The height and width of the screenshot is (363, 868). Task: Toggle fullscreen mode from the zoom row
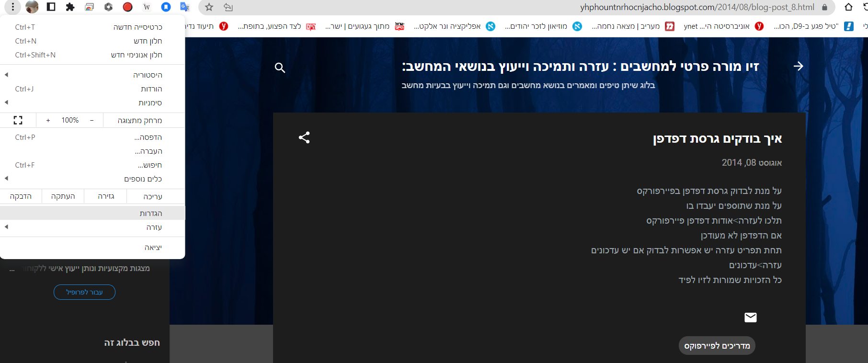tap(18, 120)
